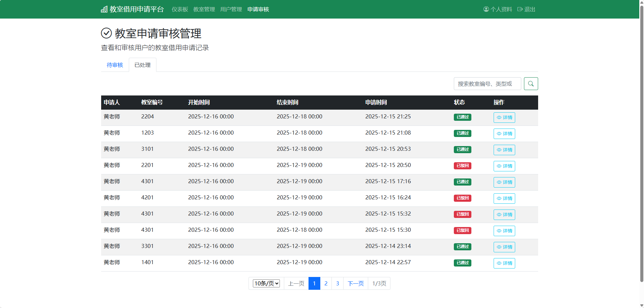View 详情 for classroom 2204 row

tap(504, 117)
